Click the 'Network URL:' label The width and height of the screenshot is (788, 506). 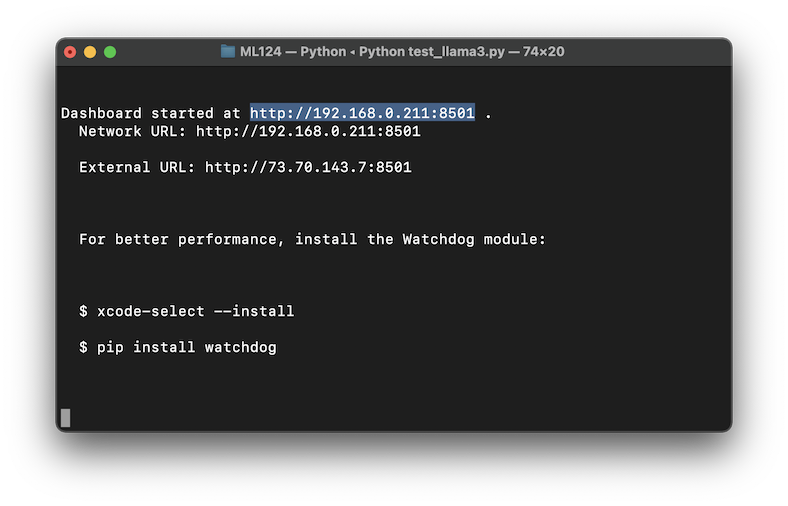coord(133,131)
